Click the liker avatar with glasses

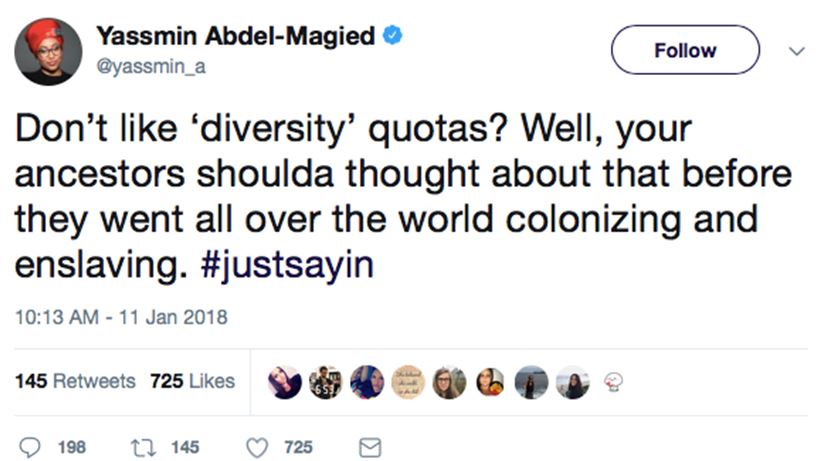pyautogui.click(x=448, y=382)
